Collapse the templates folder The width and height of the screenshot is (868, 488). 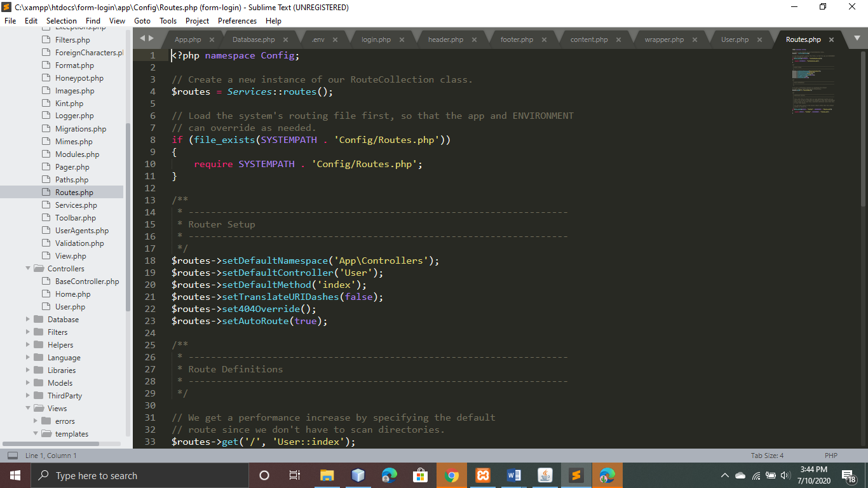(x=36, y=434)
